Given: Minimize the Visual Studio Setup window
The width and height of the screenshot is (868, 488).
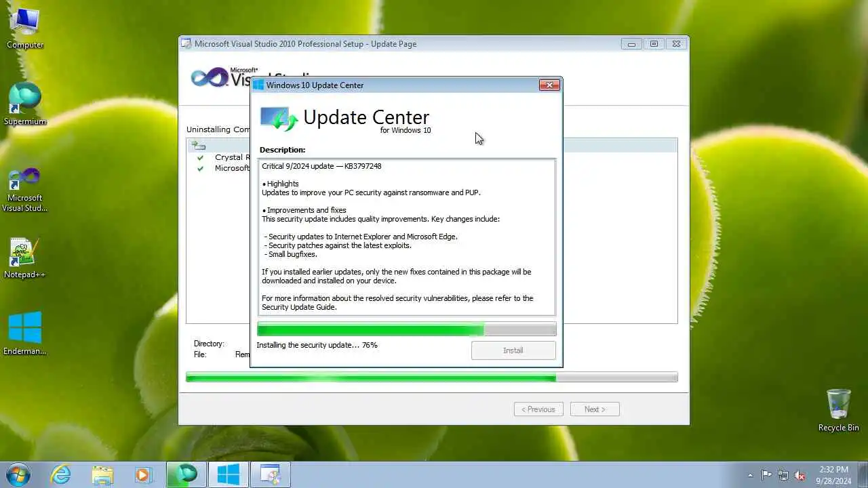Looking at the screenshot, I should click(631, 44).
